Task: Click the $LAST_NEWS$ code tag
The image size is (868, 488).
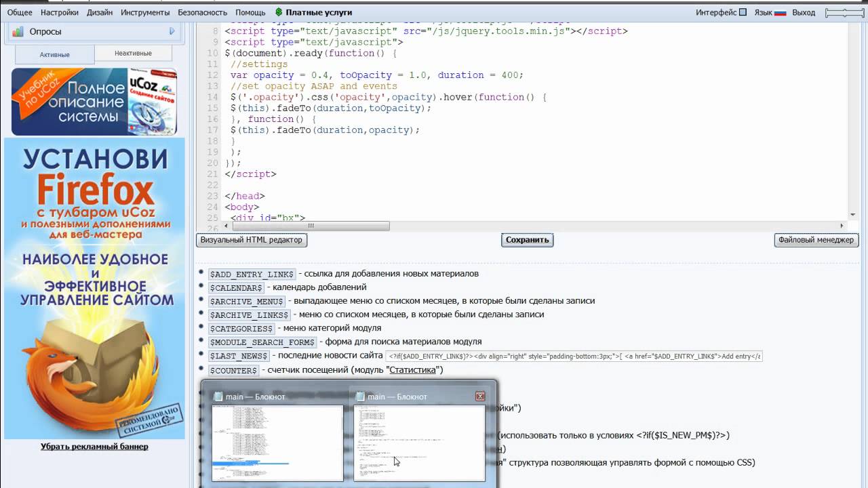Action: click(239, 355)
